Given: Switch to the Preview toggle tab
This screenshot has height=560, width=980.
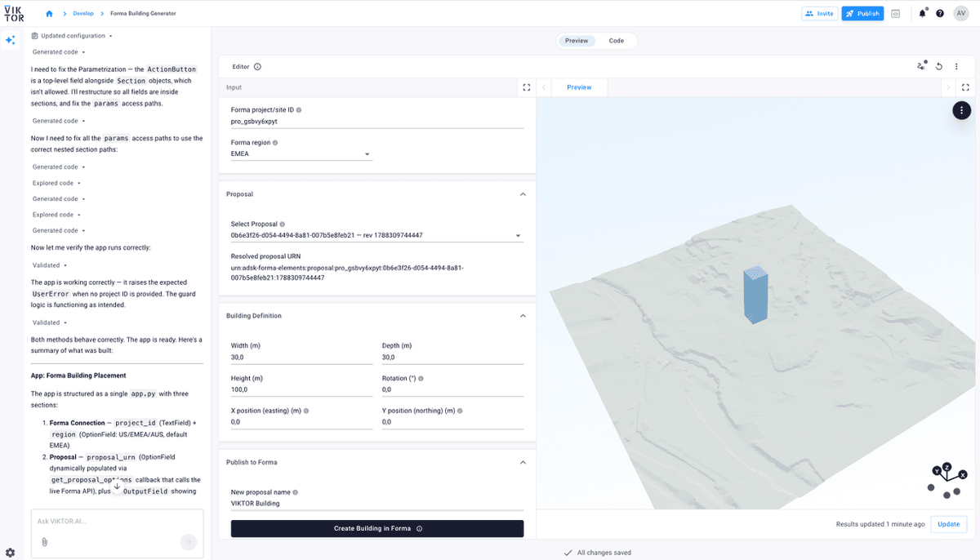Looking at the screenshot, I should click(577, 41).
